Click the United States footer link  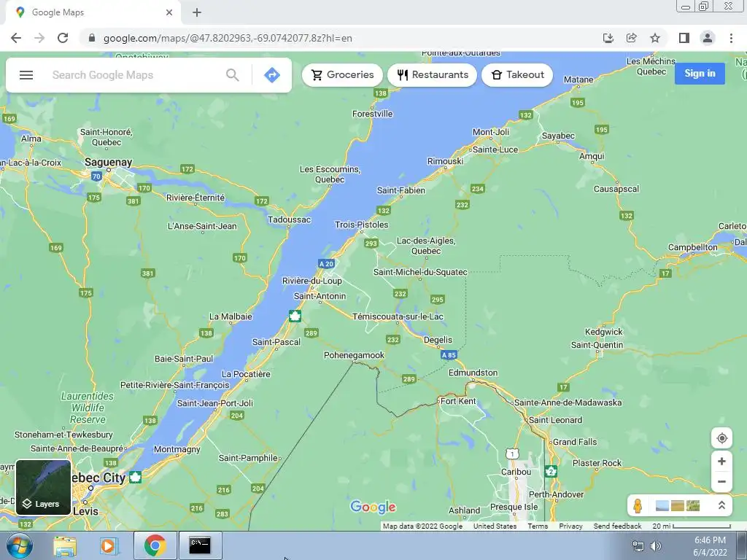495,526
